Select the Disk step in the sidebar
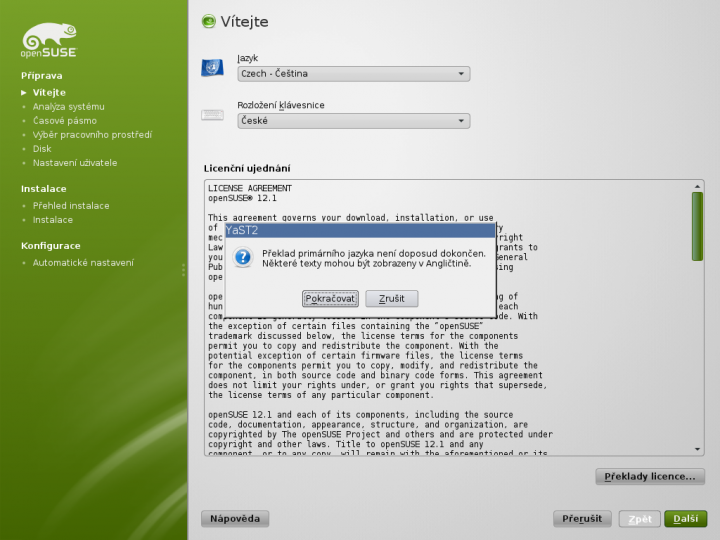This screenshot has width=720, height=540. pos(42,149)
